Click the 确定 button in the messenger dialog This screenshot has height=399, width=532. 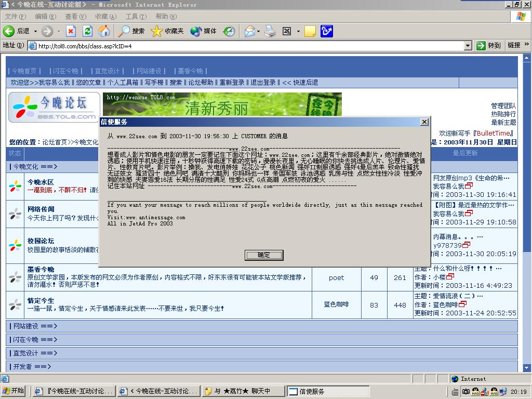click(x=264, y=255)
